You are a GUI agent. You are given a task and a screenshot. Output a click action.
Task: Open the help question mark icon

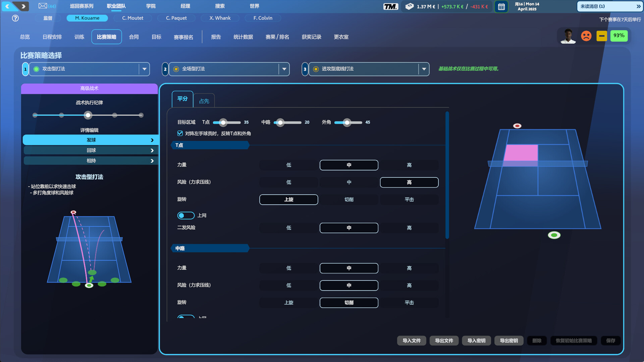tap(15, 18)
